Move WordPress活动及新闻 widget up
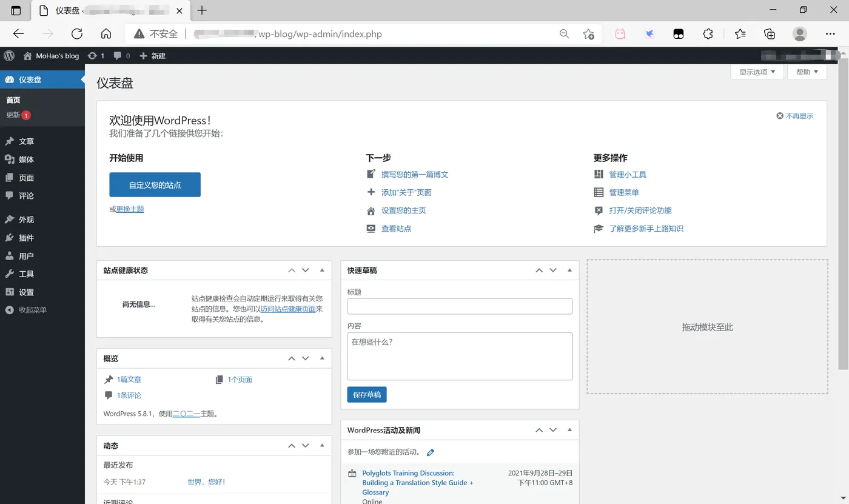Screen dimensions: 849x504 coord(539,430)
